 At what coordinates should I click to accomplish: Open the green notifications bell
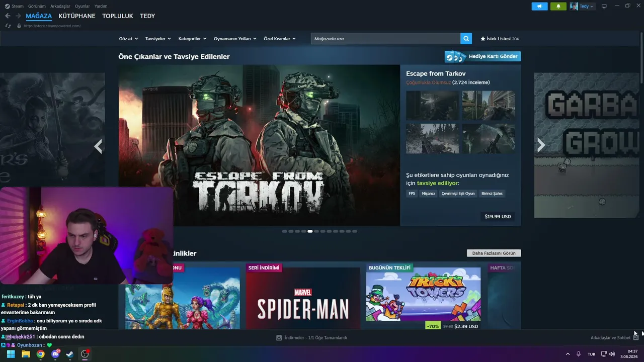(558, 7)
